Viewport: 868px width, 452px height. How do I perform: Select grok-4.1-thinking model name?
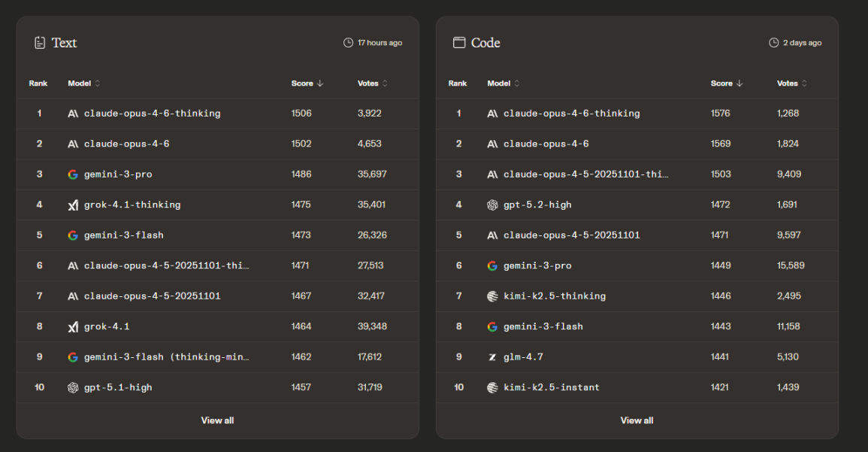pyautogui.click(x=132, y=205)
